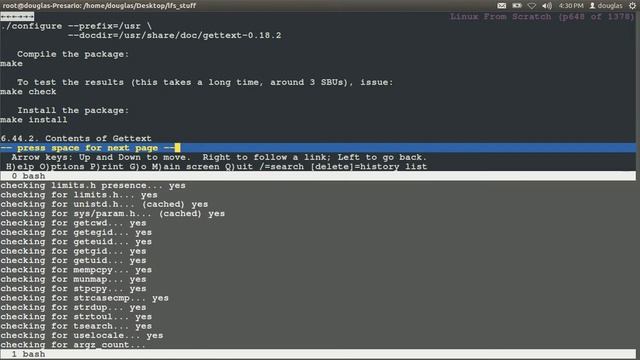Click the '6.44.2. Contents of Gettext' heading
The width and height of the screenshot is (640, 360).
[76, 138]
